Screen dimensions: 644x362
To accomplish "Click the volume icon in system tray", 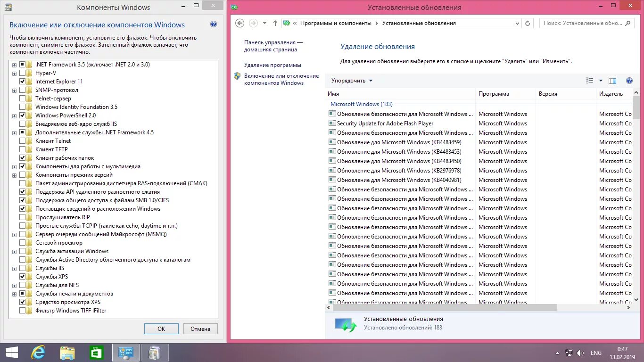I will click(x=580, y=353).
